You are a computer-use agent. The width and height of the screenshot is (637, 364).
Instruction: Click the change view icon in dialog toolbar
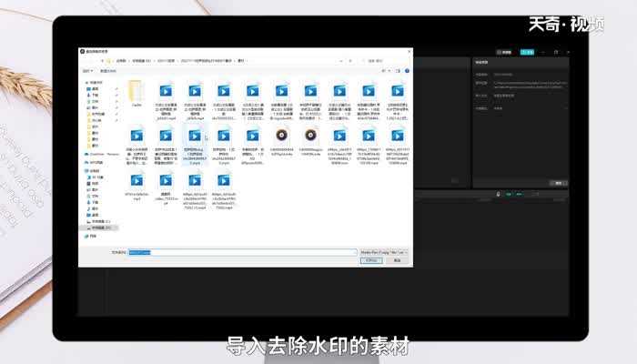tap(383, 71)
